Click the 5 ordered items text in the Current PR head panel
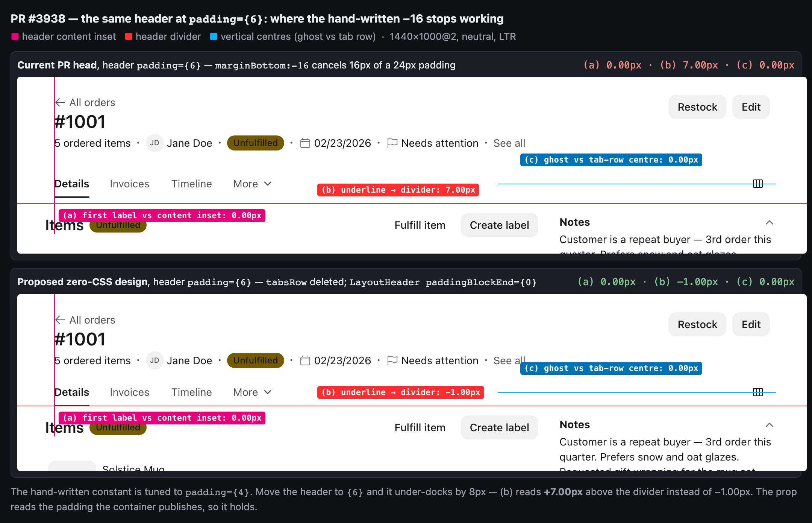The height and width of the screenshot is (523, 812). 92,143
